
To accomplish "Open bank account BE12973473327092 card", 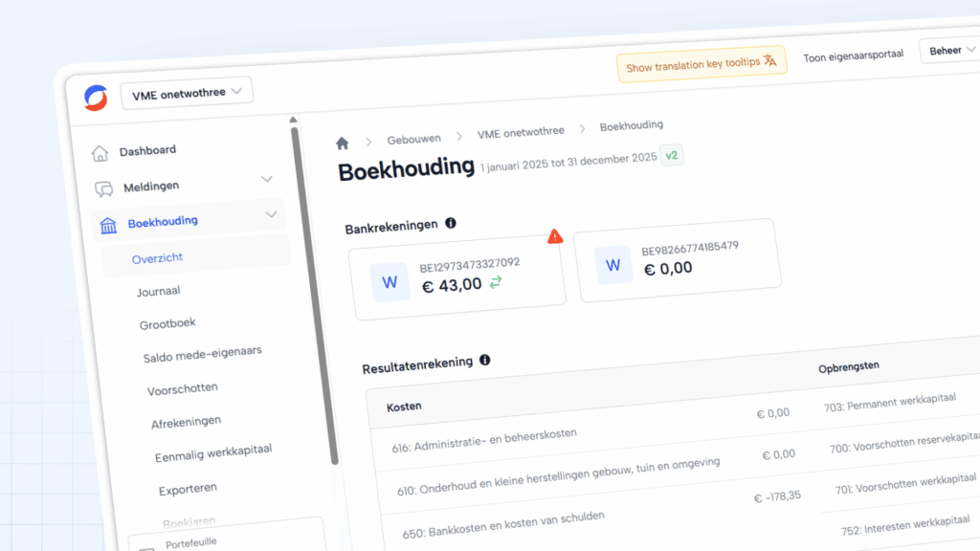I will pyautogui.click(x=458, y=276).
